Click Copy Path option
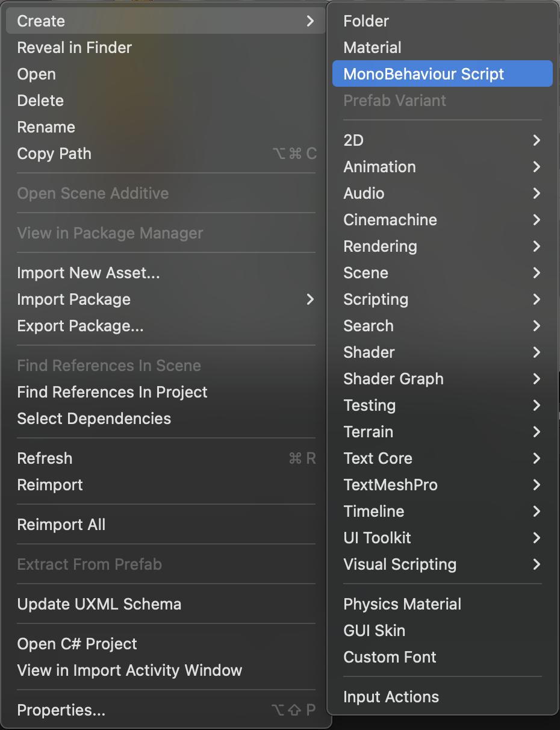 54,154
